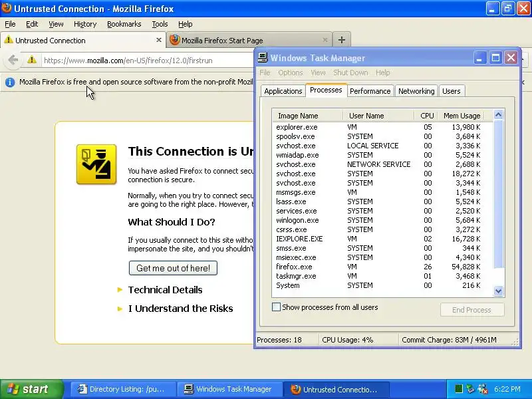
Task: Click the green network tray icon
Action: (458, 389)
